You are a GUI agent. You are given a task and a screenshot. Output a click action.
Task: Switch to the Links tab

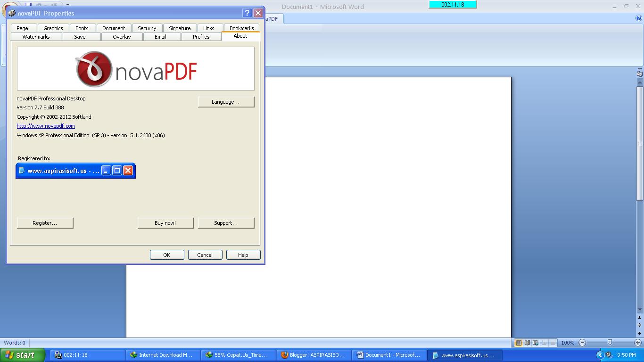209,28
